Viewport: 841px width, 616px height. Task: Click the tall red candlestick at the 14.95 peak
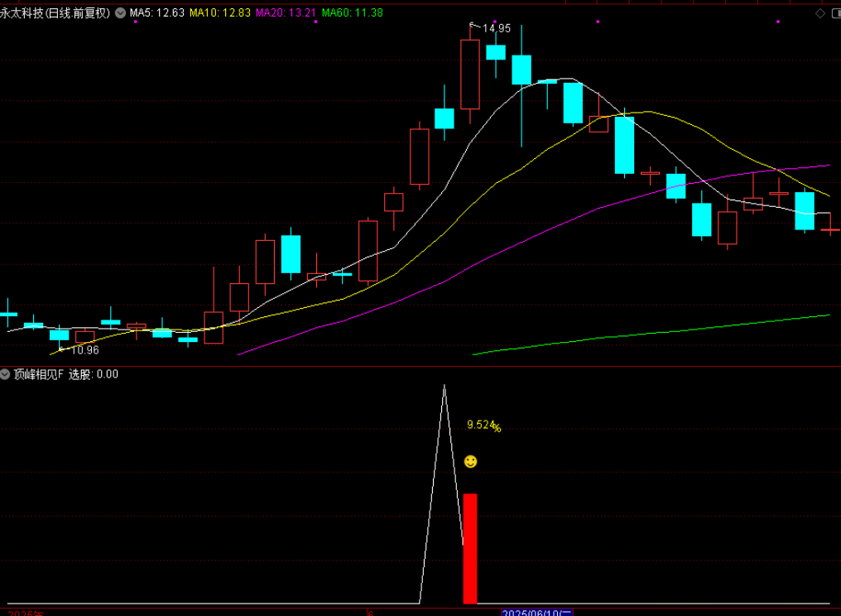(470, 75)
